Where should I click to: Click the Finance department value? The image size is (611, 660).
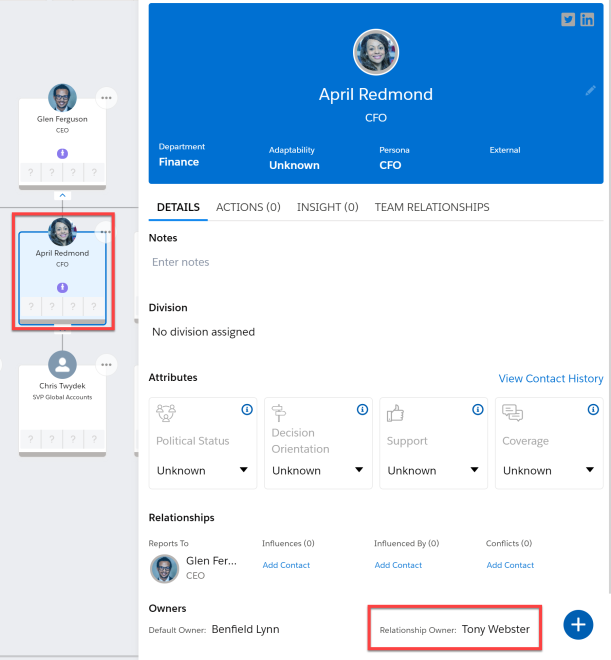[x=179, y=162]
